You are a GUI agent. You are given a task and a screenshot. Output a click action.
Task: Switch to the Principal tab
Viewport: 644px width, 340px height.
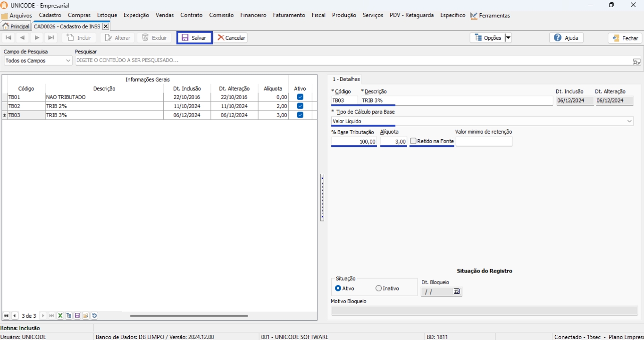pyautogui.click(x=16, y=26)
